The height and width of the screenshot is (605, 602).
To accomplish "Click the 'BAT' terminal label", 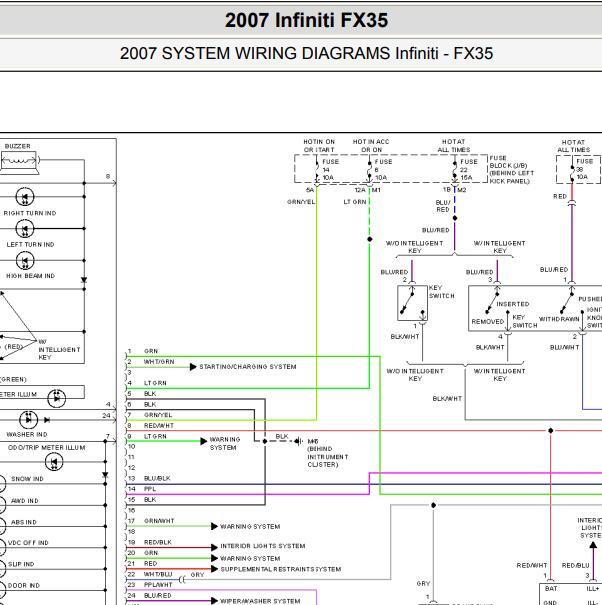I will click(x=551, y=588).
